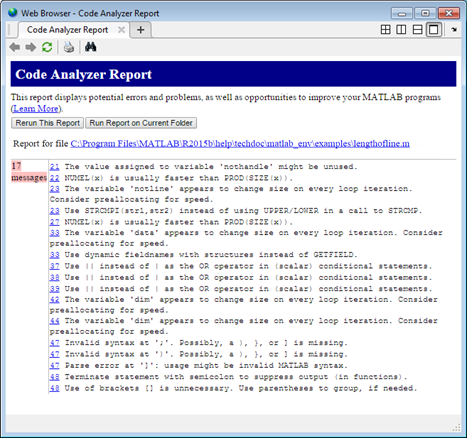Open line 48 brackets unnecessary message
The image size is (467, 438).
[x=55, y=388]
